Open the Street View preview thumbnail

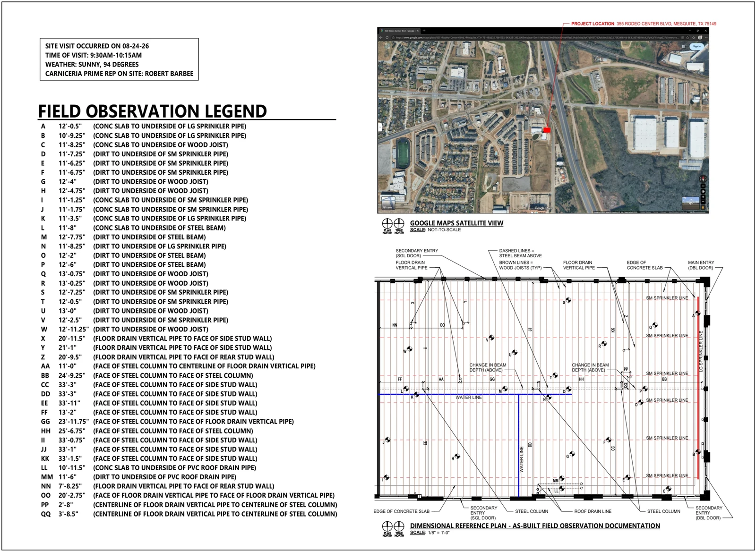tap(691, 203)
